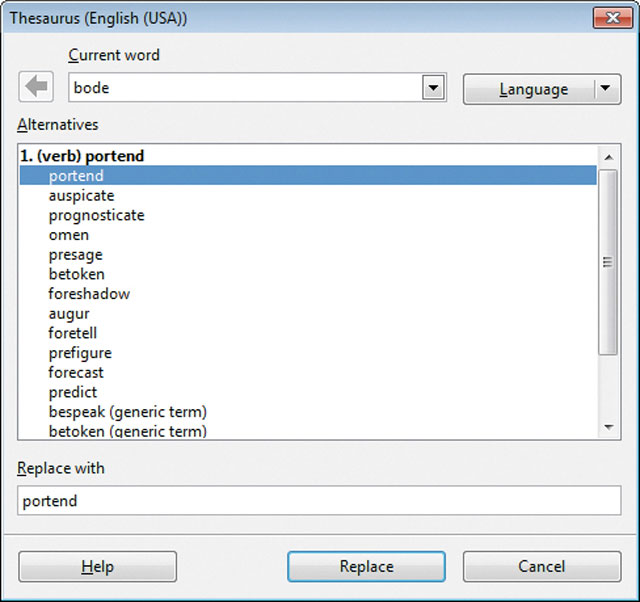The image size is (640, 602).
Task: Click the back arrow icon
Action: pyautogui.click(x=36, y=88)
